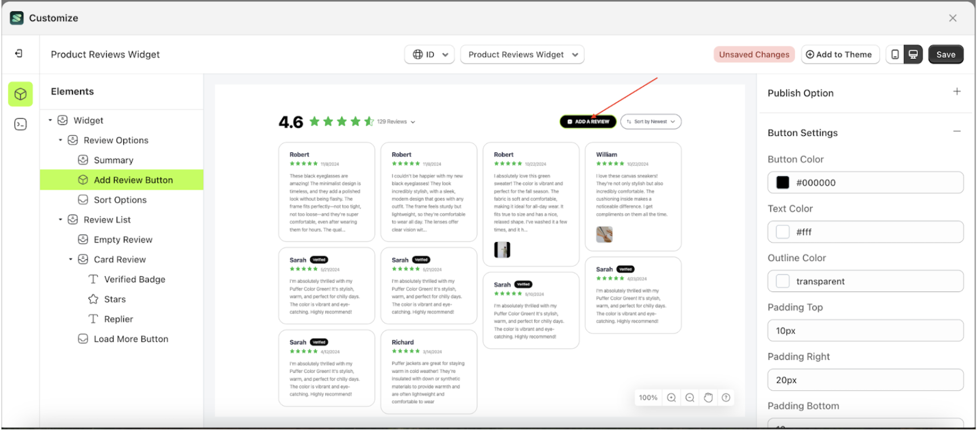Select Stars tree item label
The image size is (980, 433).
[x=115, y=299]
